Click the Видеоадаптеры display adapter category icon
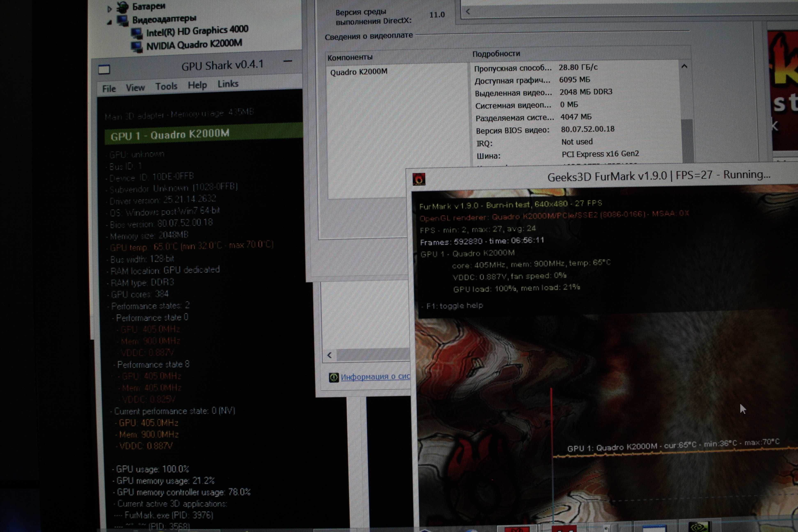 point(123,20)
